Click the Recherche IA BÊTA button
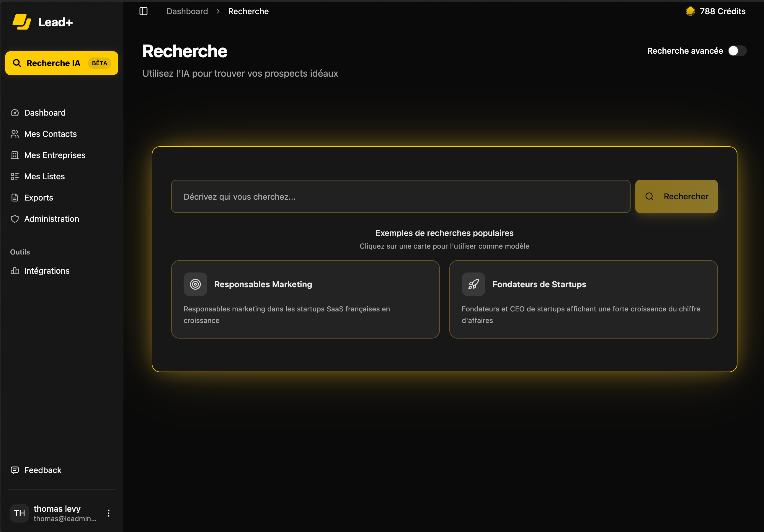This screenshot has height=532, width=764. (62, 63)
